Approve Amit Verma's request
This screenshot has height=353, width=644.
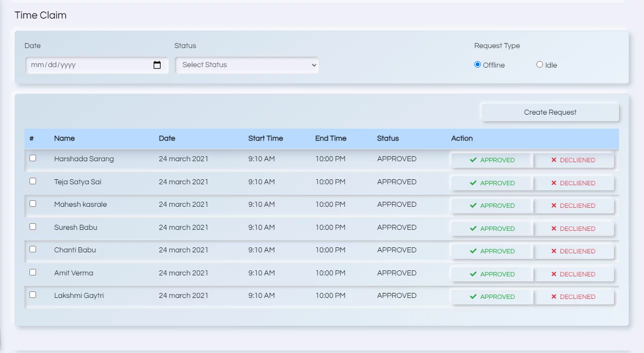[492, 274]
